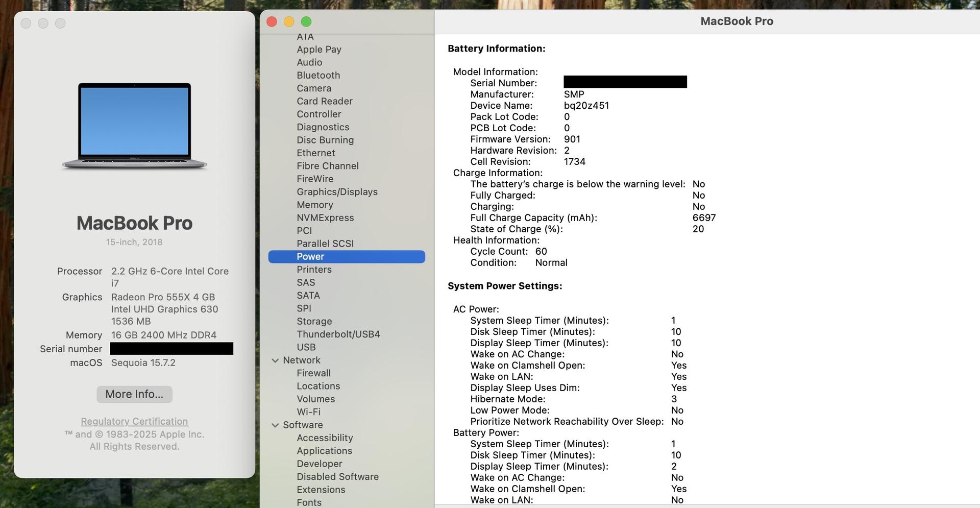
Task: Collapse the Network section in sidebar
Action: click(275, 360)
